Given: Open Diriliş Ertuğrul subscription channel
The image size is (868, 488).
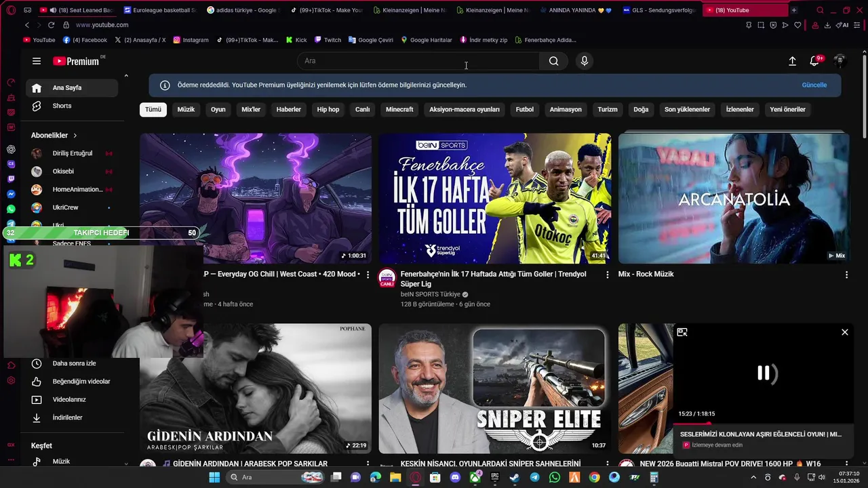Looking at the screenshot, I should pyautogui.click(x=72, y=153).
